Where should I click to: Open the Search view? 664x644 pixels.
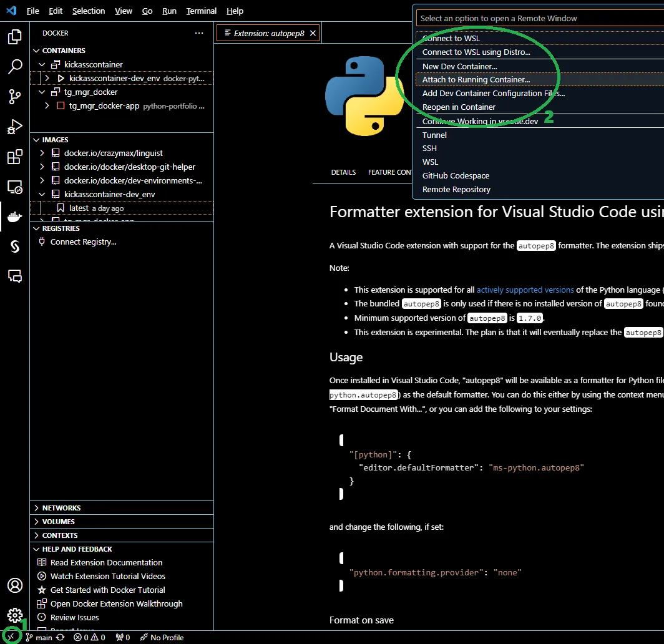click(x=15, y=67)
